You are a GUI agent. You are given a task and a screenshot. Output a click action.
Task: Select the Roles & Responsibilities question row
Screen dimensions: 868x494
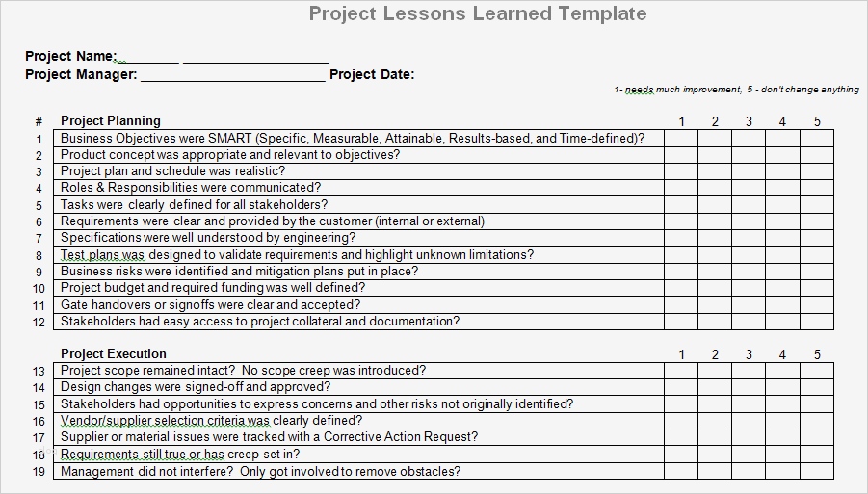pyautogui.click(x=191, y=188)
